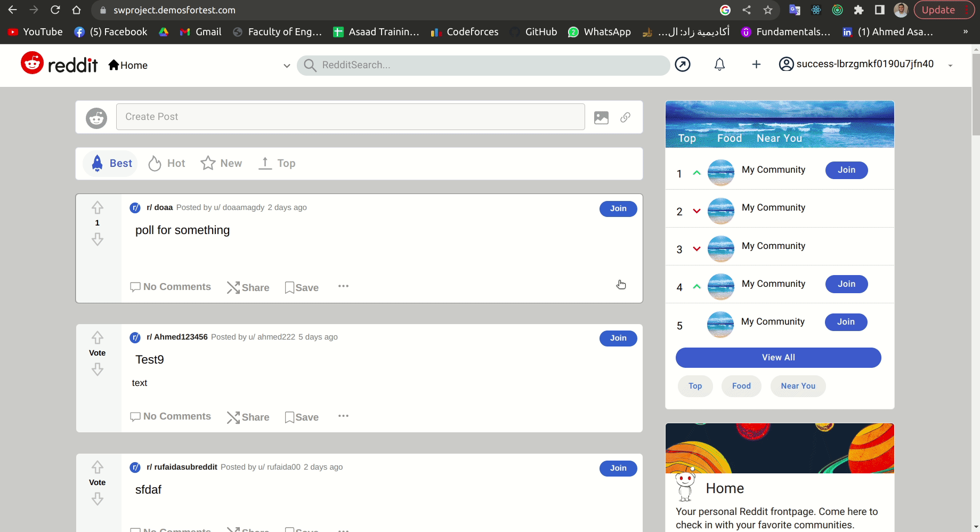Open comments on the Test9 post
This screenshot has height=532, width=980.
click(171, 416)
